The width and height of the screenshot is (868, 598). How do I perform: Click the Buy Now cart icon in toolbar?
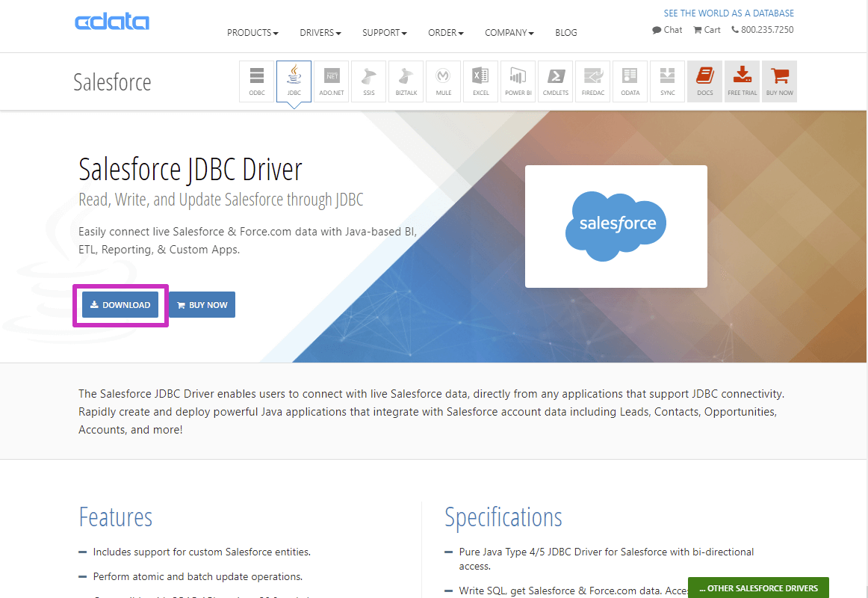[x=779, y=81]
